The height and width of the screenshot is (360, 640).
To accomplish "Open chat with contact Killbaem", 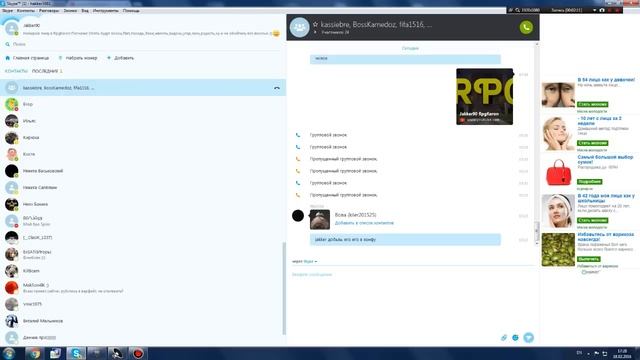I will (x=143, y=271).
